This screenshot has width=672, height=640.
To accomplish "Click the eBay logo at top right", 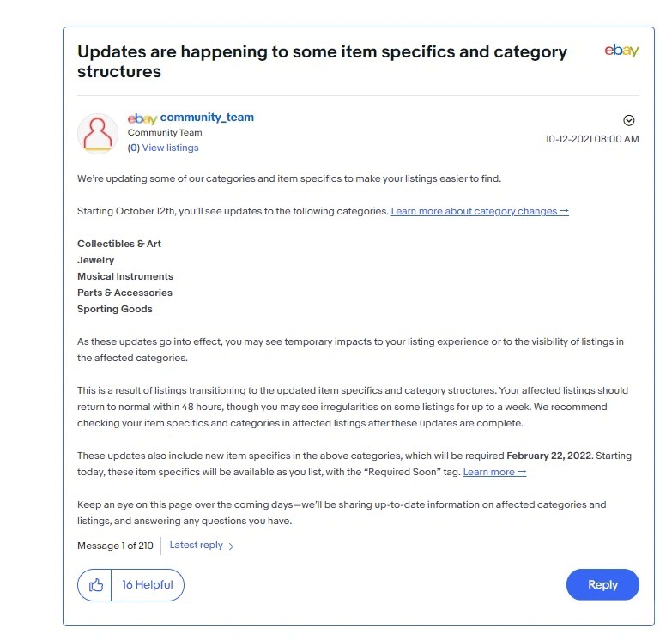I will click(x=621, y=51).
